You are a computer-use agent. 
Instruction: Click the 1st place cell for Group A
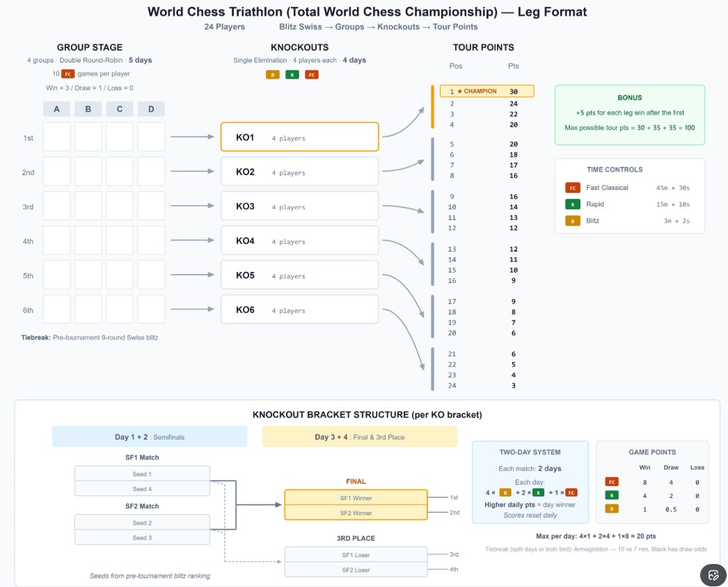[x=56, y=137]
